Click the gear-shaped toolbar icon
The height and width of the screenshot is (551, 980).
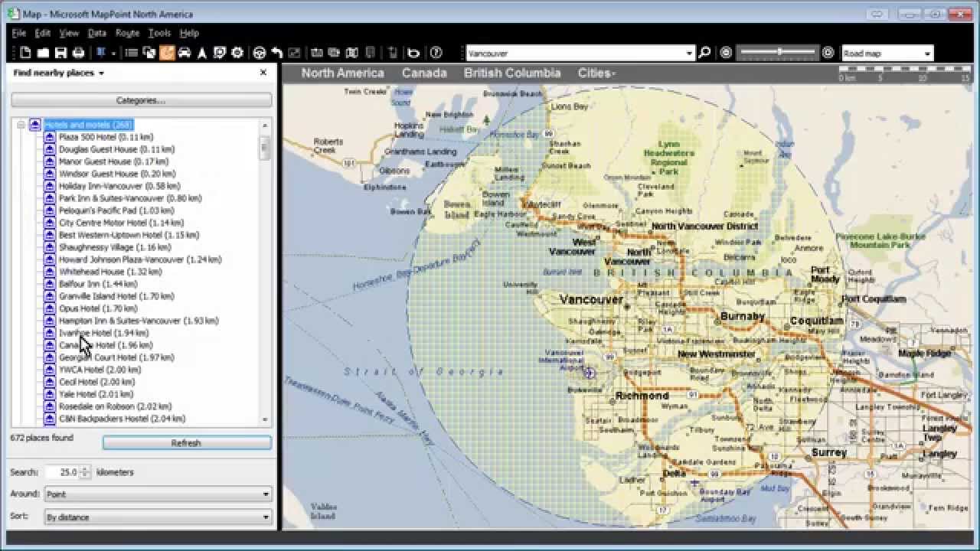(237, 53)
